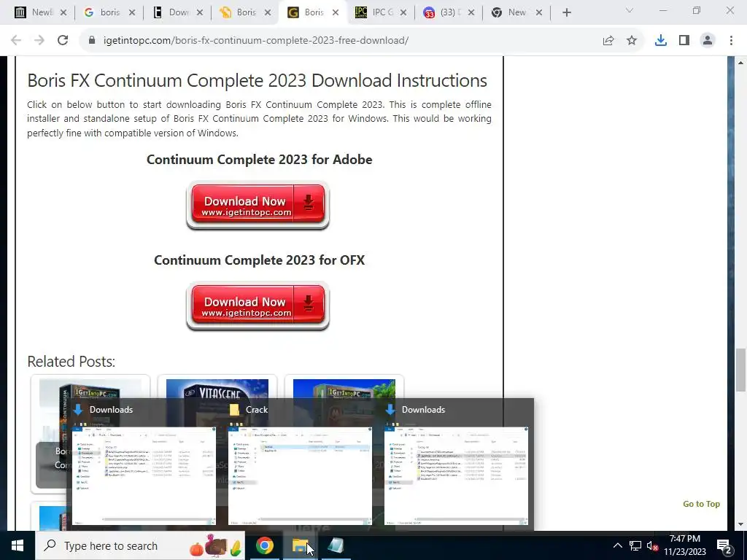Switch to the last 'New' Chrome tab
This screenshot has width=747, height=560.
(516, 12)
